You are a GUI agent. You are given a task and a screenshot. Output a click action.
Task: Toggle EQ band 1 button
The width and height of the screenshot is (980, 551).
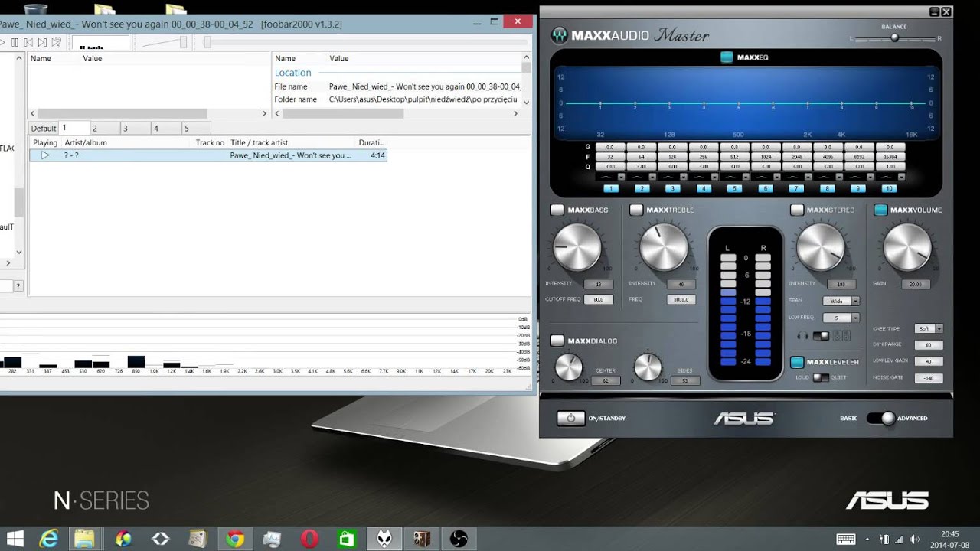(610, 188)
